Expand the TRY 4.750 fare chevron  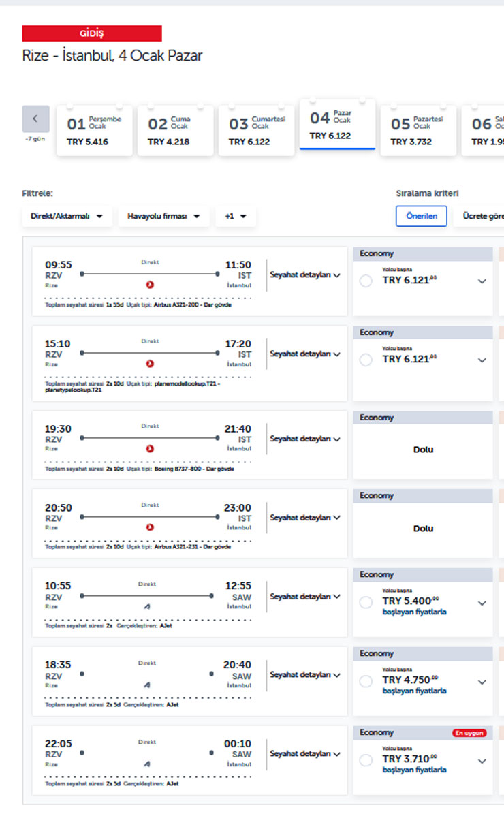[482, 682]
